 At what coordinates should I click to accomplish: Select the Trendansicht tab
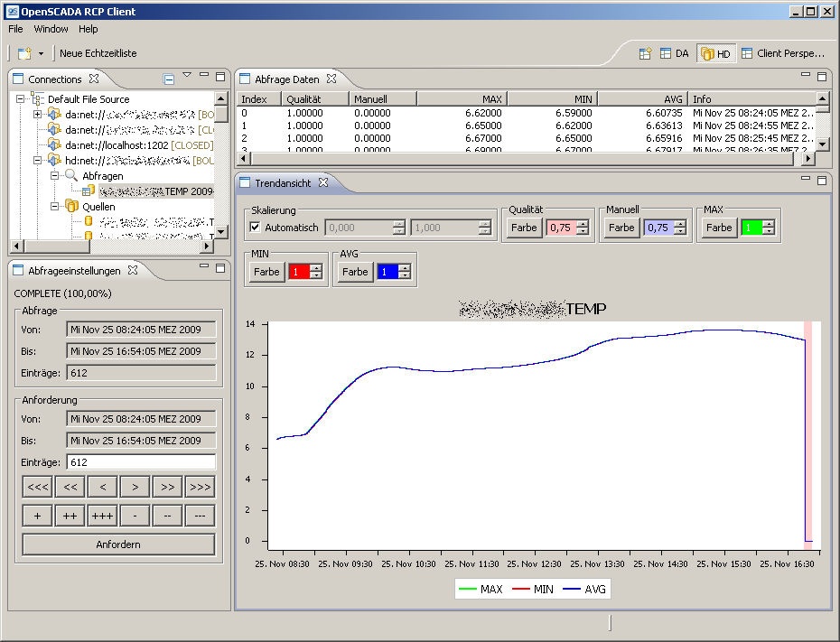pos(282,183)
